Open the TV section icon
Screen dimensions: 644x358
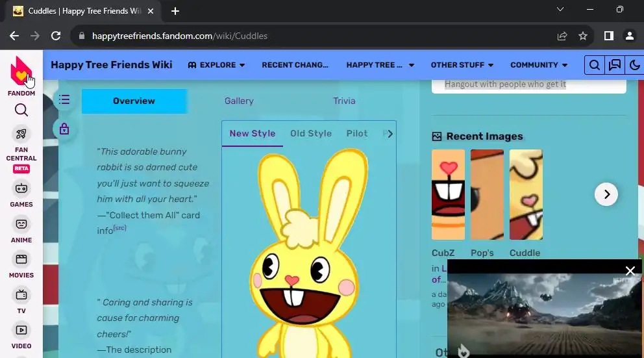click(x=21, y=295)
